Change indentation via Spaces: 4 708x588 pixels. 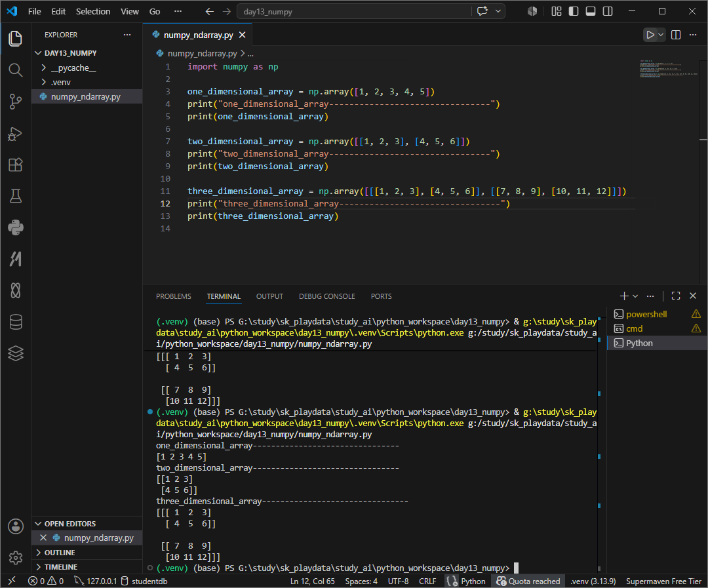[361, 581]
